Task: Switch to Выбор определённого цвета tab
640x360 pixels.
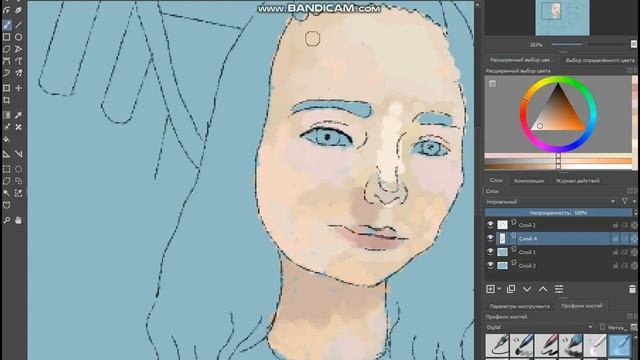Action: 600,60
